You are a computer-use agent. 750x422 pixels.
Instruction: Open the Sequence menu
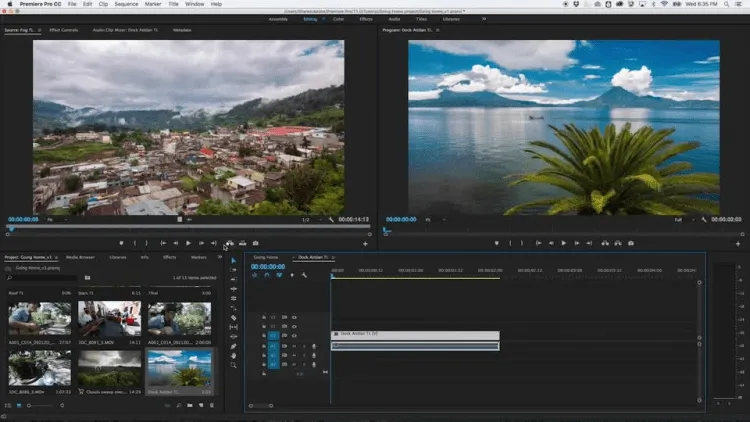point(125,4)
